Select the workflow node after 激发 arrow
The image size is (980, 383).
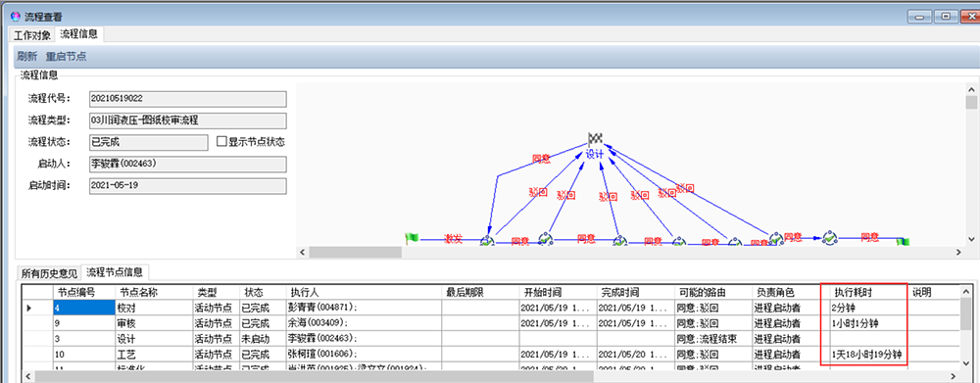point(487,241)
